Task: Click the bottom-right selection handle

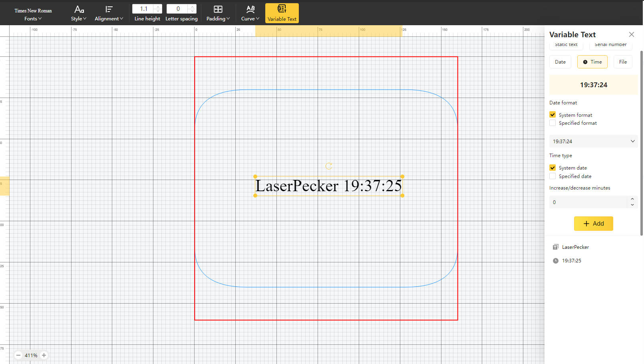Action: pos(402,196)
